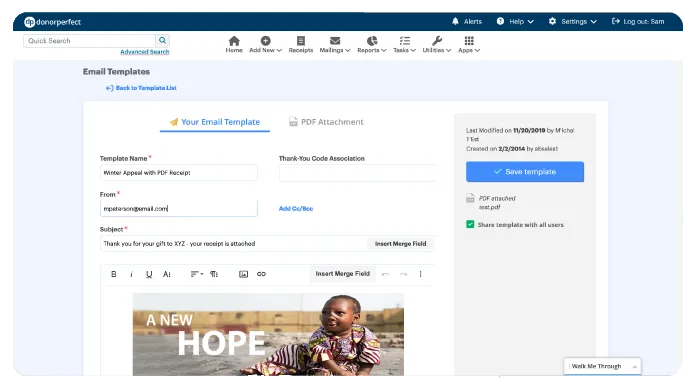Open the text alignment dropdown

pyautogui.click(x=197, y=274)
